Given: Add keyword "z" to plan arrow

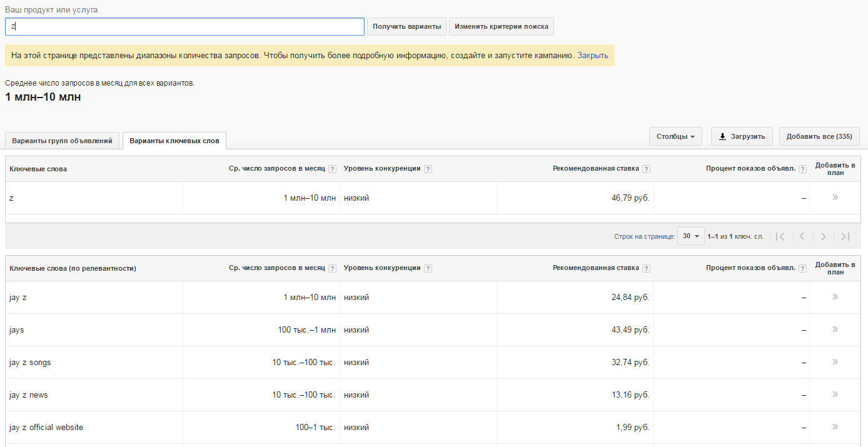Looking at the screenshot, I should (835, 198).
